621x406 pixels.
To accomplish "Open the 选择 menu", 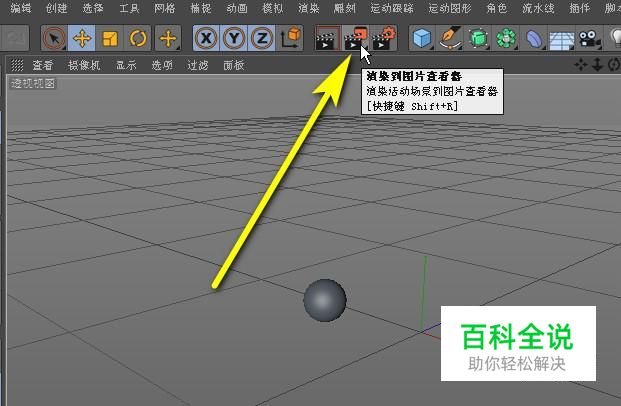I will 93,8.
